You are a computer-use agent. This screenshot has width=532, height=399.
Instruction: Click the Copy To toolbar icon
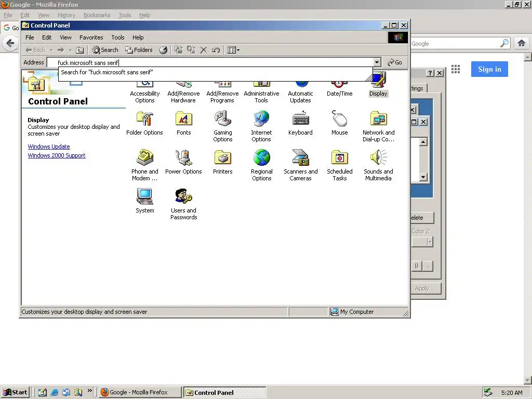pyautogui.click(x=191, y=50)
